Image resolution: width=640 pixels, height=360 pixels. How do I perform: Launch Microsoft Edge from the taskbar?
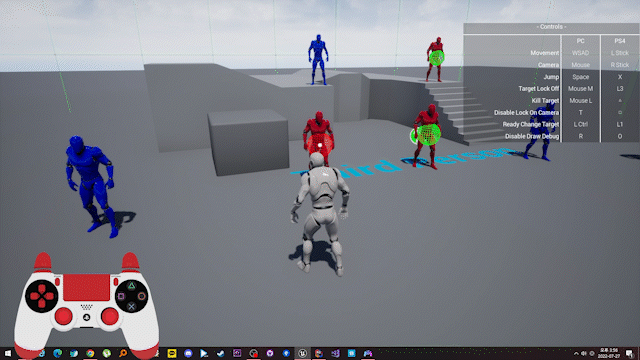pos(58,353)
